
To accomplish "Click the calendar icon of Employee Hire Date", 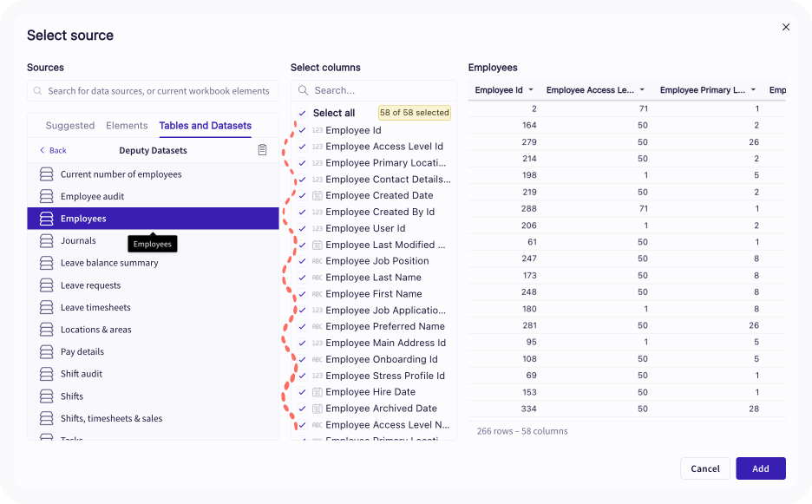I will coord(317,392).
